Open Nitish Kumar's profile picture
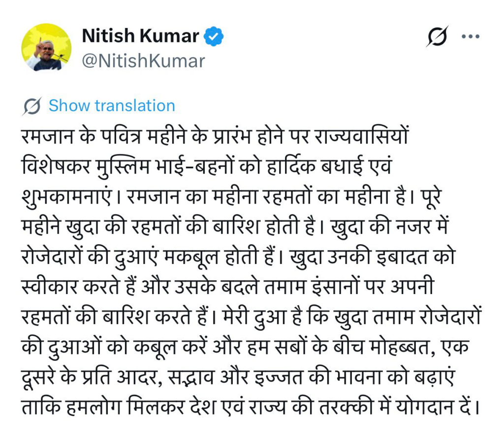 (x=46, y=47)
